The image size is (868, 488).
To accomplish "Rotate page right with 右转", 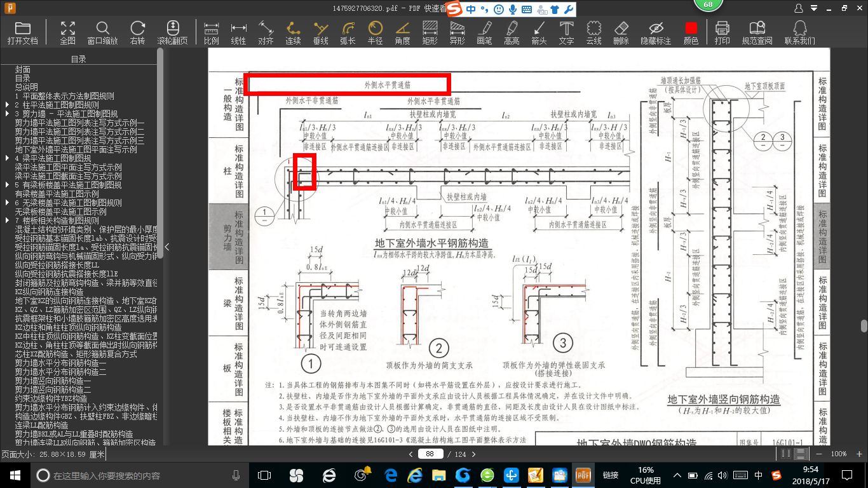I will click(x=137, y=32).
